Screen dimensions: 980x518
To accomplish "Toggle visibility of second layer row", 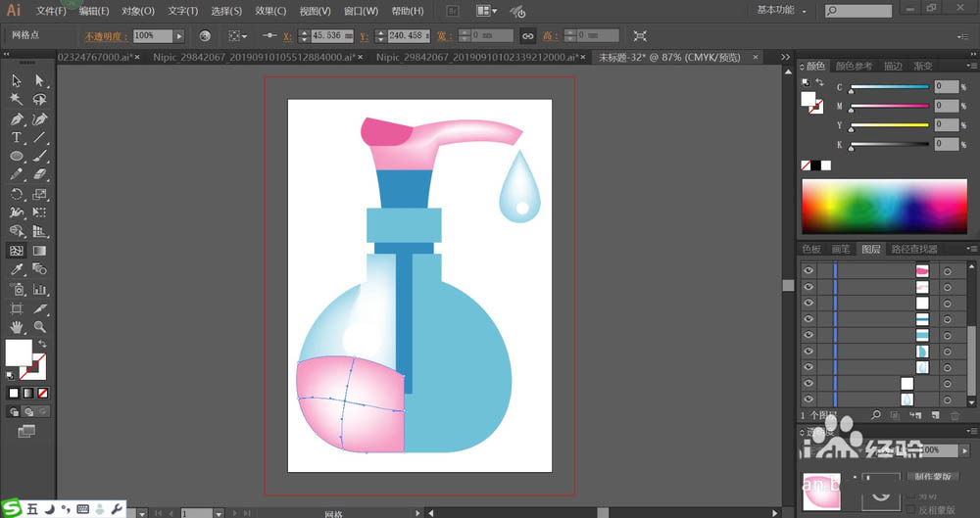I will 808,287.
